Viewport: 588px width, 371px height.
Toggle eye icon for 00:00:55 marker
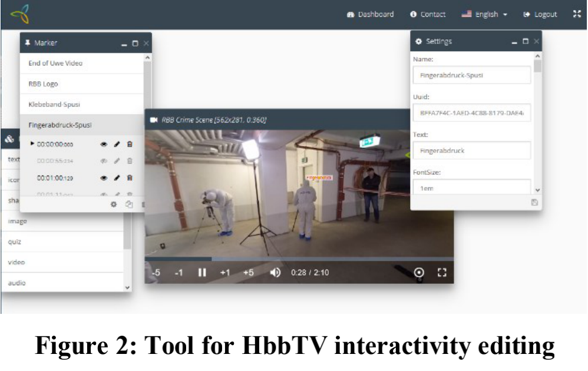104,161
